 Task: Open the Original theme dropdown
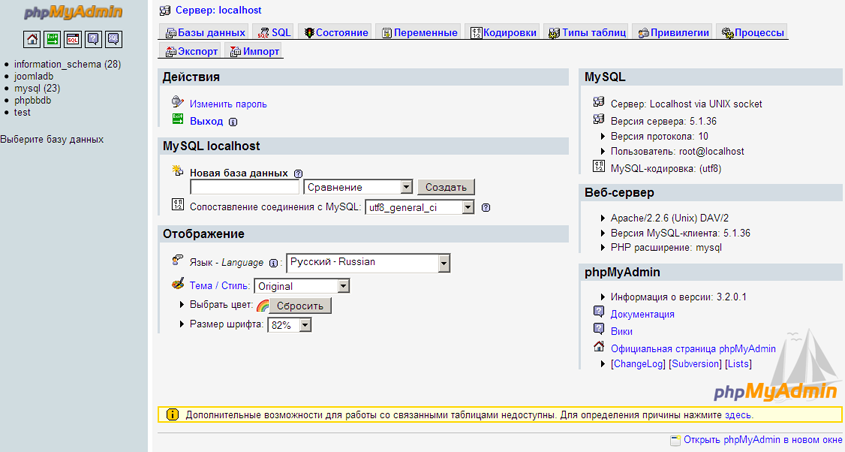coord(302,286)
